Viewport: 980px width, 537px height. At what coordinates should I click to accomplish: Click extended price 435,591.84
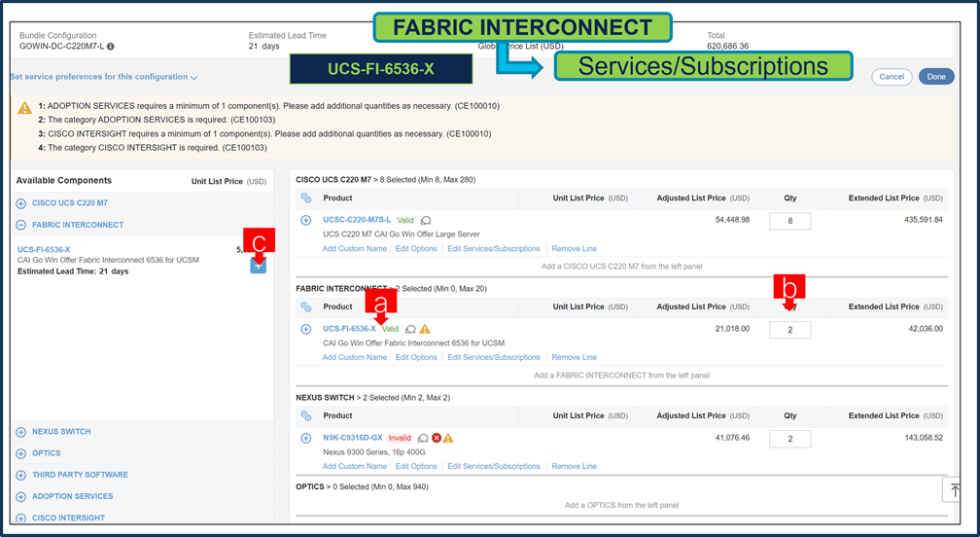(924, 220)
